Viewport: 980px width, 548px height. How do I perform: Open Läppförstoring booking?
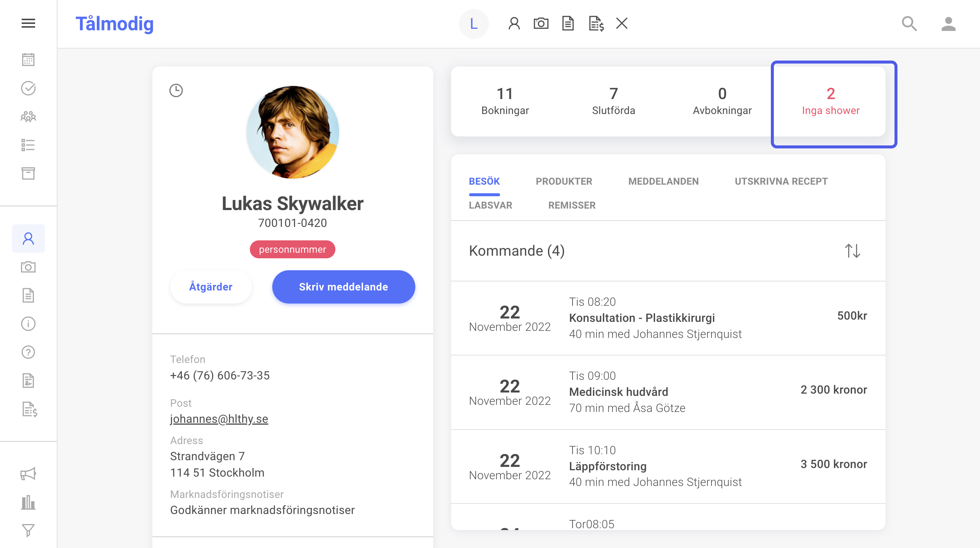click(x=668, y=467)
